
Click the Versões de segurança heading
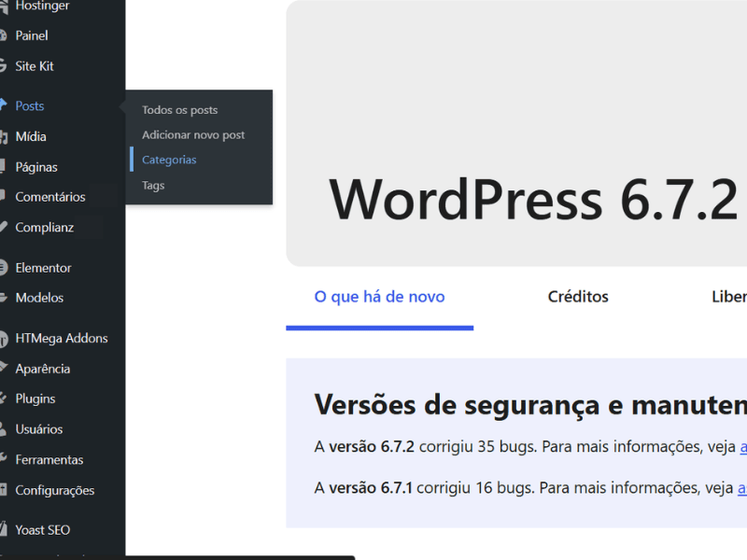tap(530, 406)
